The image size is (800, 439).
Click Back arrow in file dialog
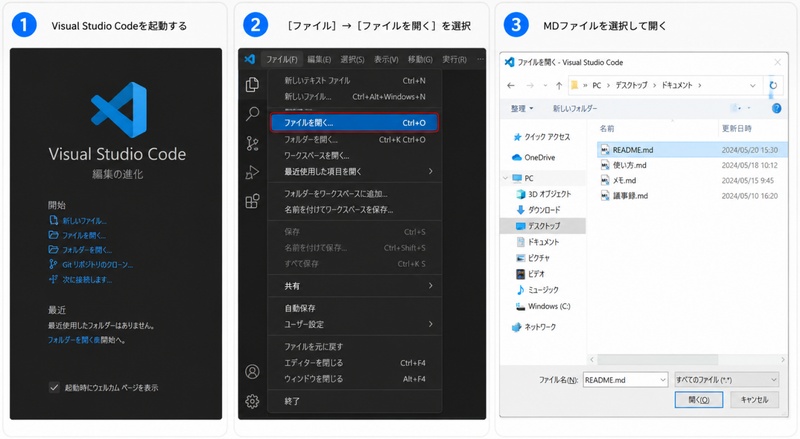pyautogui.click(x=511, y=85)
